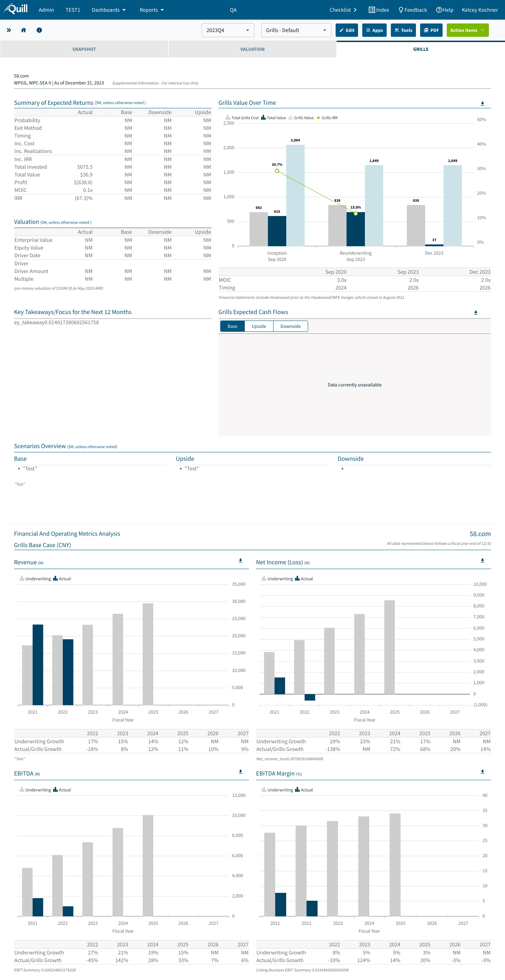Image resolution: width=505 pixels, height=980 pixels.
Task: Toggle Actual legend in Revenue chart
Action: click(62, 579)
